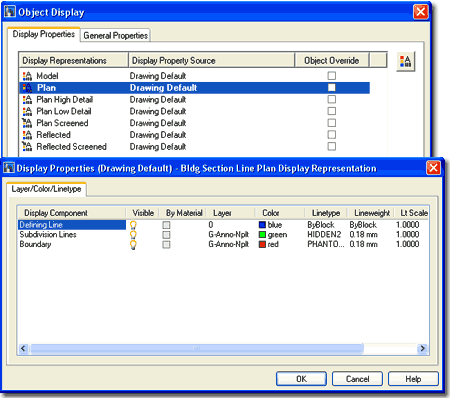This screenshot has width=450, height=398.
Task: Click the Edit Display Properties icon button
Action: 406,61
